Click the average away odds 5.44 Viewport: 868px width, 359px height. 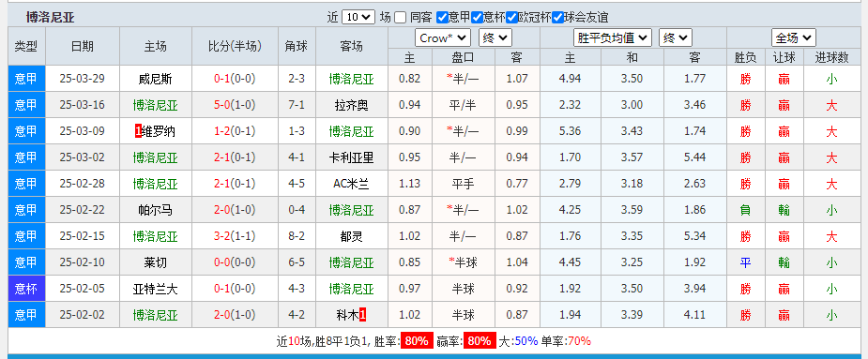pyautogui.click(x=694, y=157)
